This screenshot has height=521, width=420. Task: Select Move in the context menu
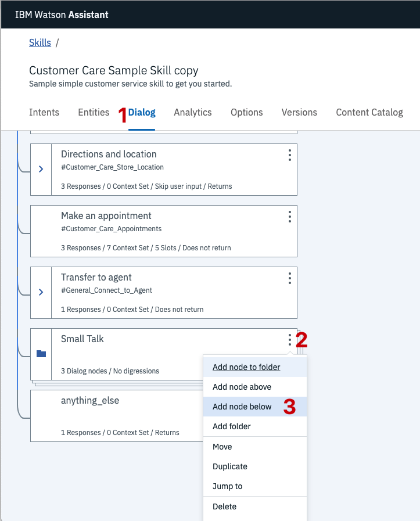pos(255,447)
